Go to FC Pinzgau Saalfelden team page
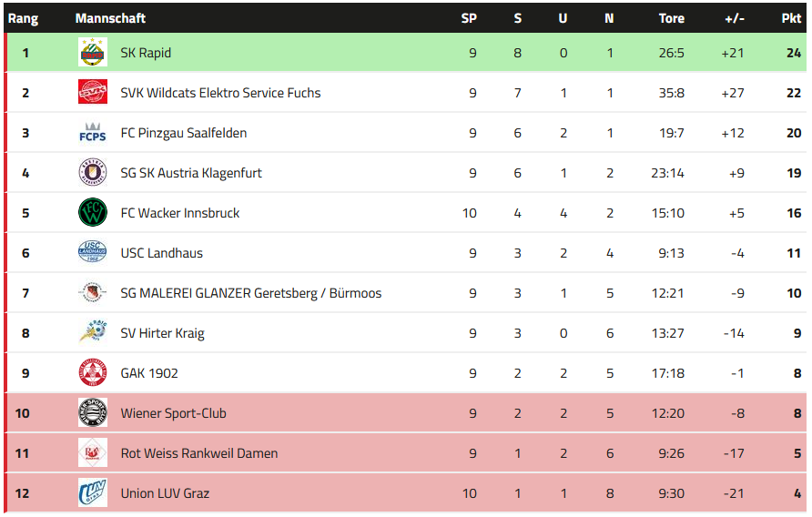Screen dimensions: 812x517 183,133
